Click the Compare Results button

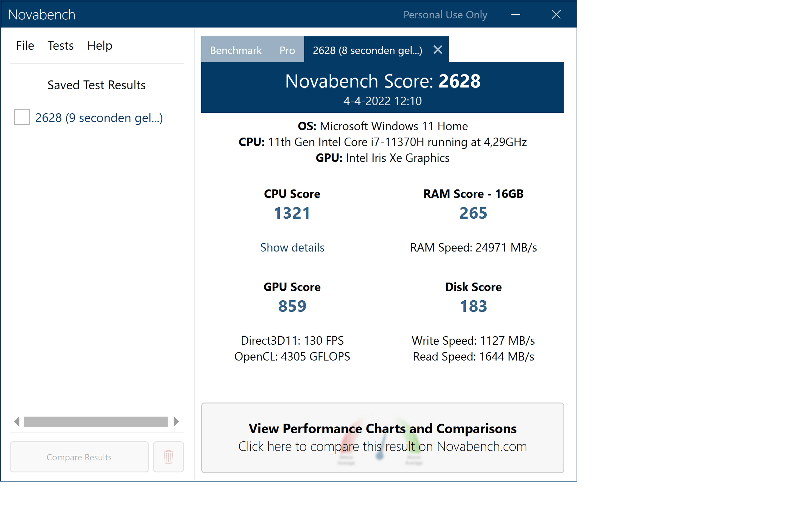79,457
